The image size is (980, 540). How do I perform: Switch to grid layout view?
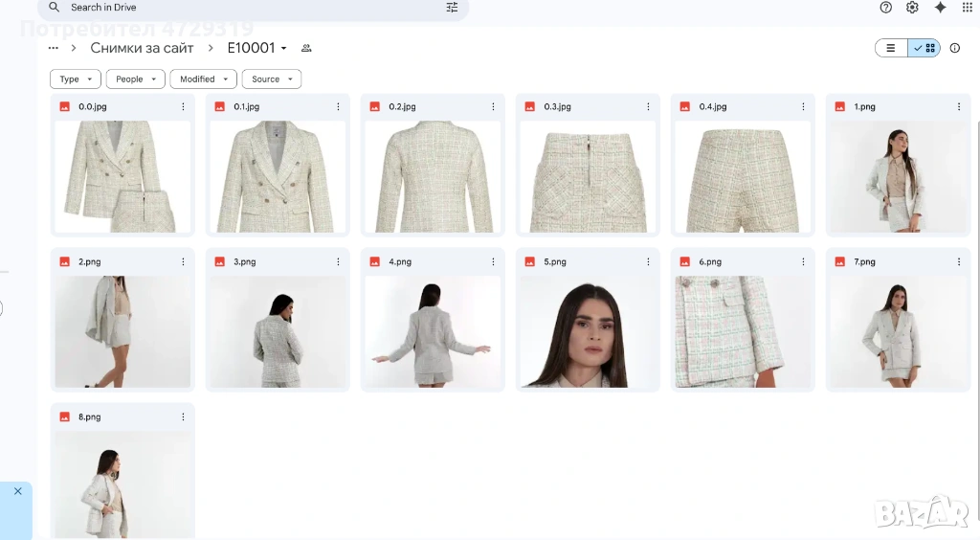point(924,48)
